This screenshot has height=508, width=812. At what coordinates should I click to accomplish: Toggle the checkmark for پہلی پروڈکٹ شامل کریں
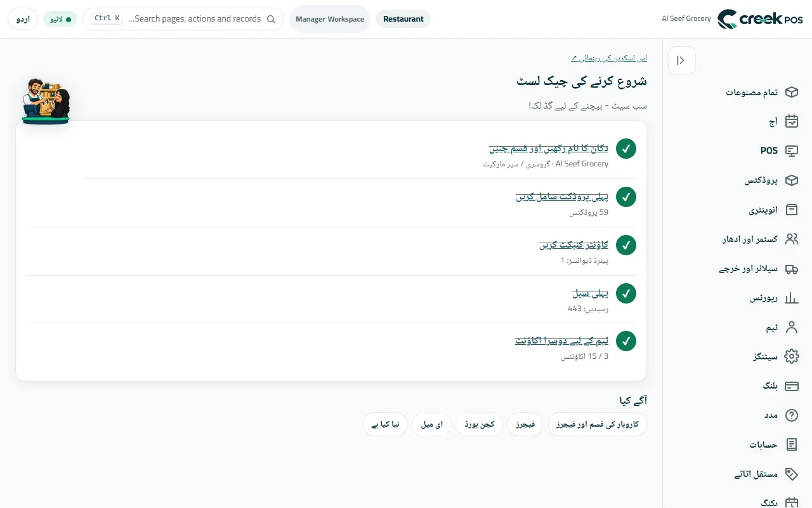tap(626, 197)
